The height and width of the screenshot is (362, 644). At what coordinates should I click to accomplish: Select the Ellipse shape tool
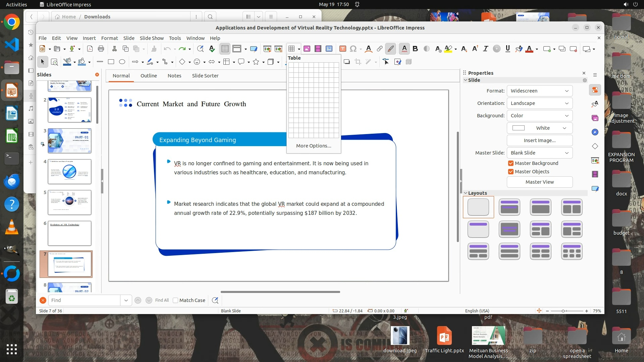point(122,62)
